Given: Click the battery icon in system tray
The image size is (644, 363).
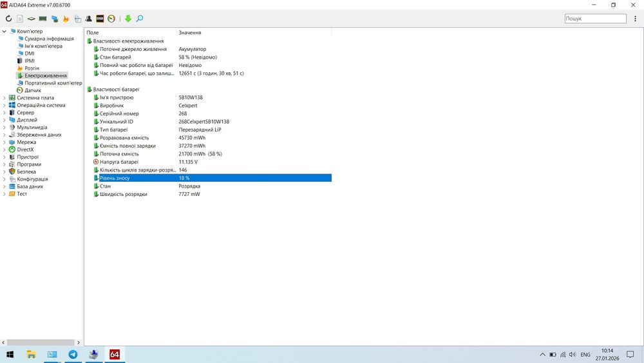Looking at the screenshot, I should 553,355.
